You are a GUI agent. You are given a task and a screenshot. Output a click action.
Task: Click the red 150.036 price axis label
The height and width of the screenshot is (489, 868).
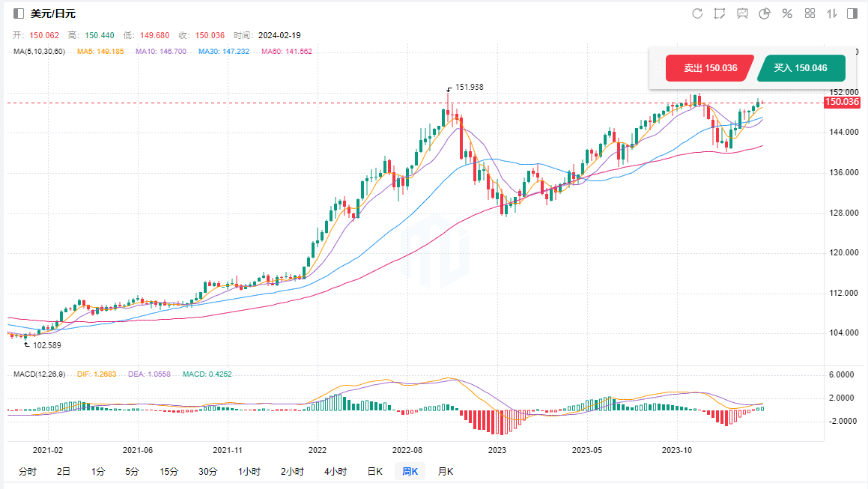[841, 103]
